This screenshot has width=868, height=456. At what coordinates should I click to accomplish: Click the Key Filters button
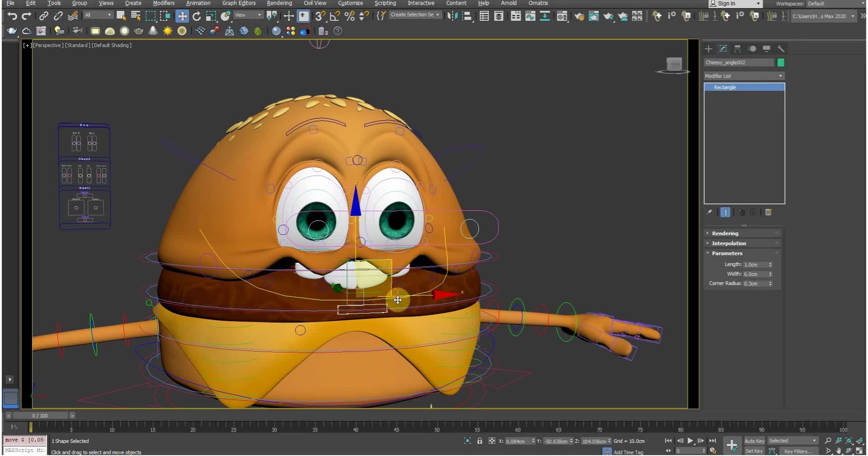pos(799,451)
